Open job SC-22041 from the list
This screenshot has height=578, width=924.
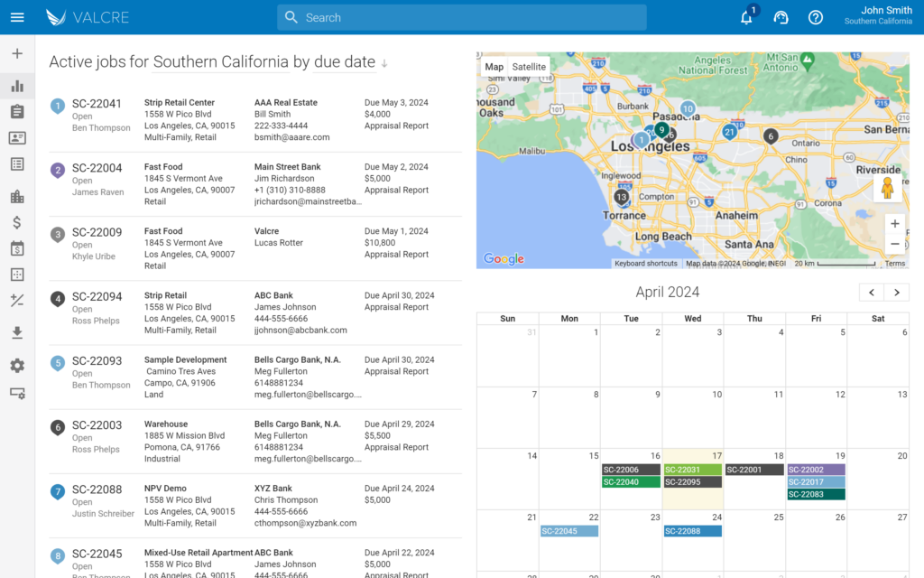97,104
